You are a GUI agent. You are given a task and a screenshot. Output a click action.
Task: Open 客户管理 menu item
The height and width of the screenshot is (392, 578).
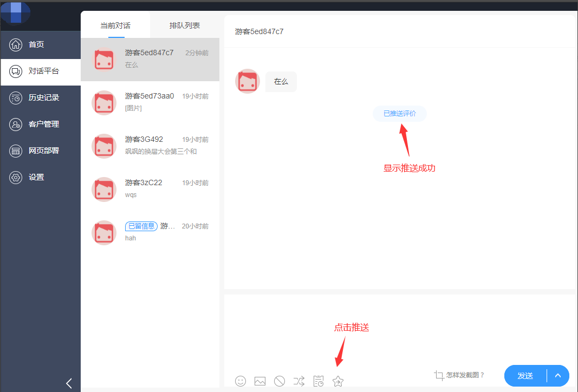41,124
